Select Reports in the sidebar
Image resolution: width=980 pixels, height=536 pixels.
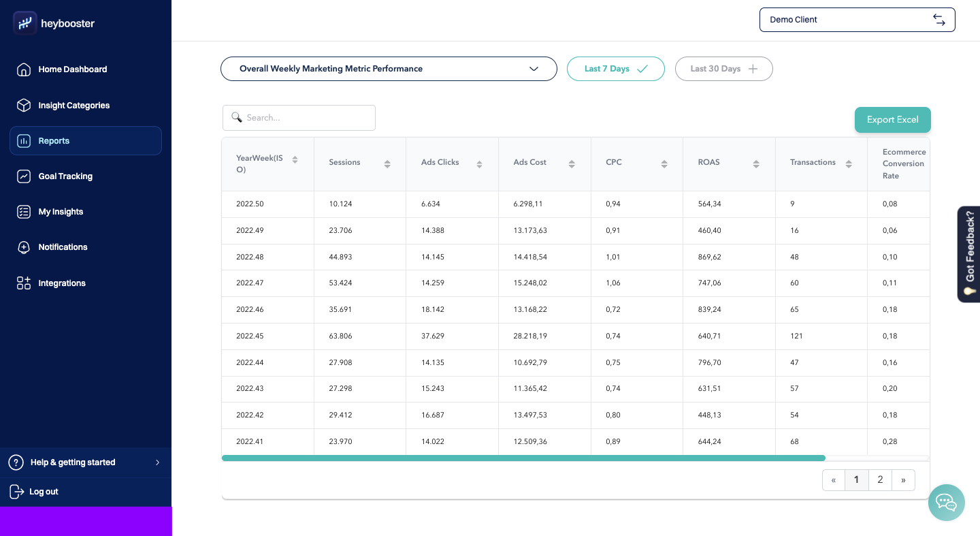pos(54,141)
